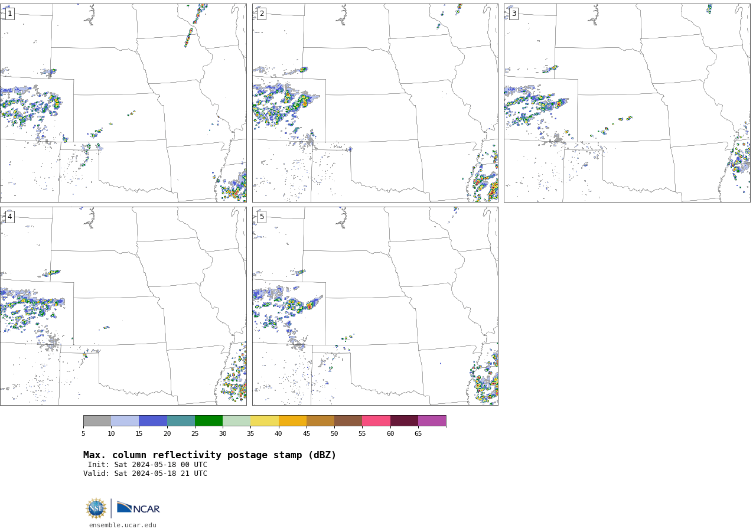Click the maroon 60-65 dBZ swatch

click(x=404, y=420)
